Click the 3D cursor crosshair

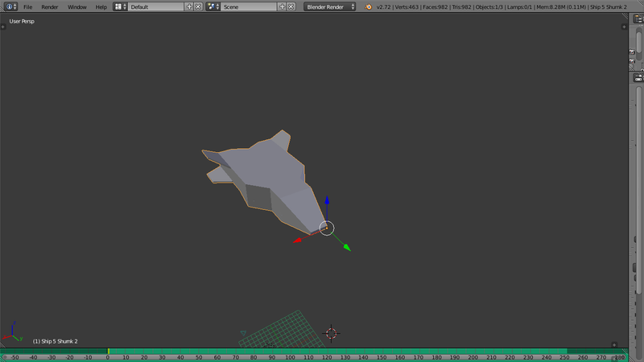pos(332,333)
